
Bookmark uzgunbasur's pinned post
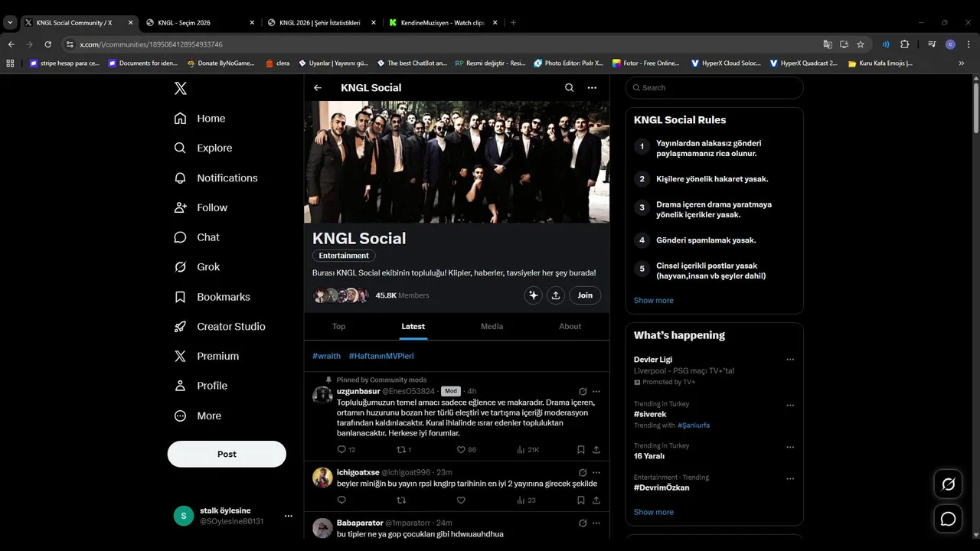point(581,450)
